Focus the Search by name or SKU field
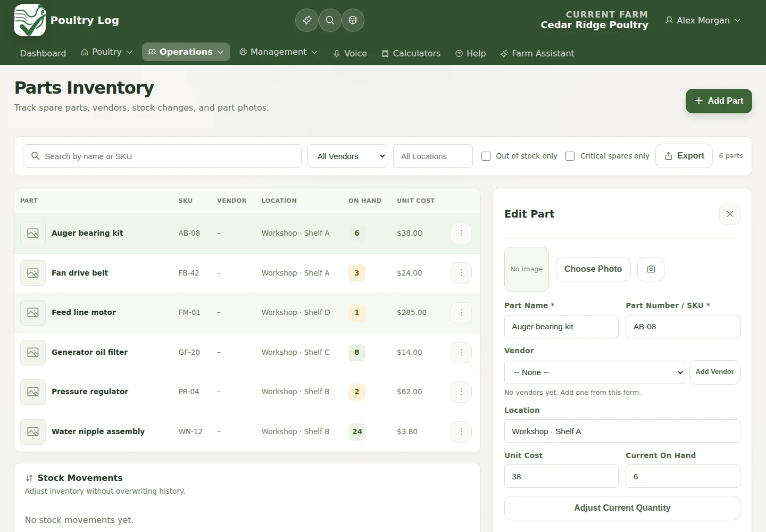 (x=162, y=156)
